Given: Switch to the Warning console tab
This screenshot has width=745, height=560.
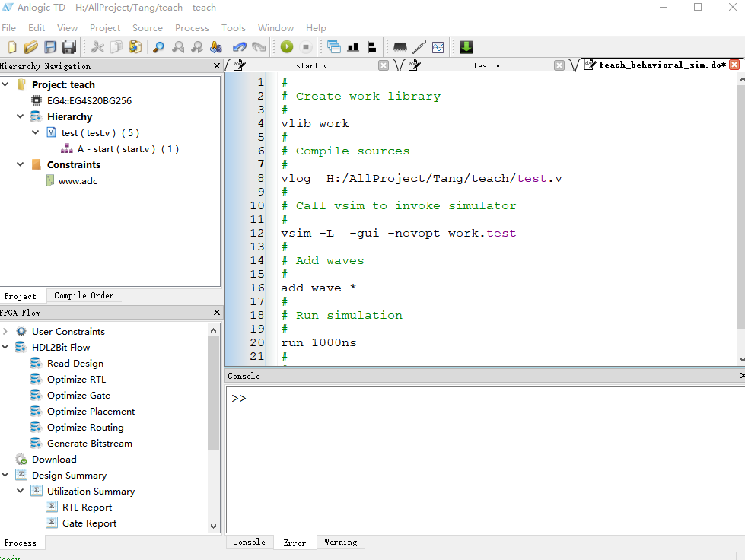Looking at the screenshot, I should [x=340, y=542].
